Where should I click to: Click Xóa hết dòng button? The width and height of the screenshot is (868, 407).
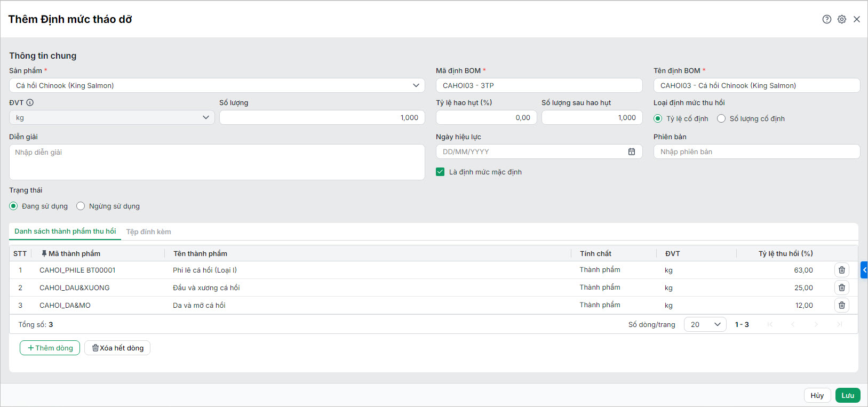coord(117,348)
